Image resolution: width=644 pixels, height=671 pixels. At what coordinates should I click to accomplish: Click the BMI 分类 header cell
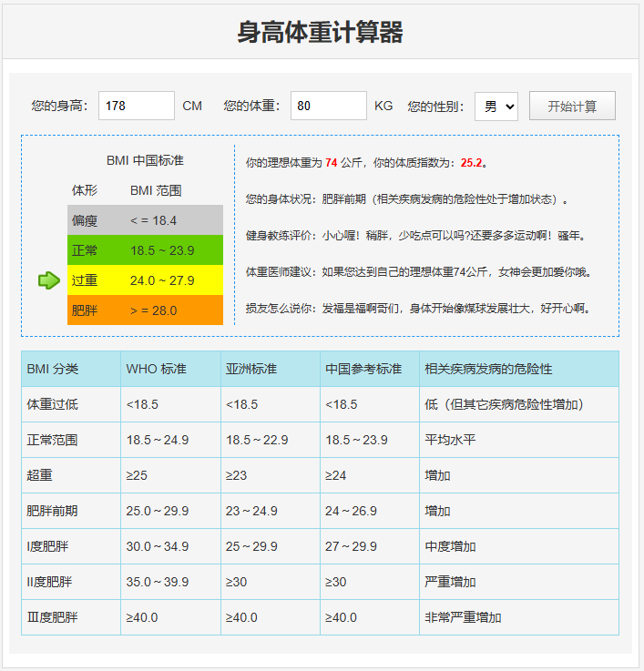click(x=53, y=370)
